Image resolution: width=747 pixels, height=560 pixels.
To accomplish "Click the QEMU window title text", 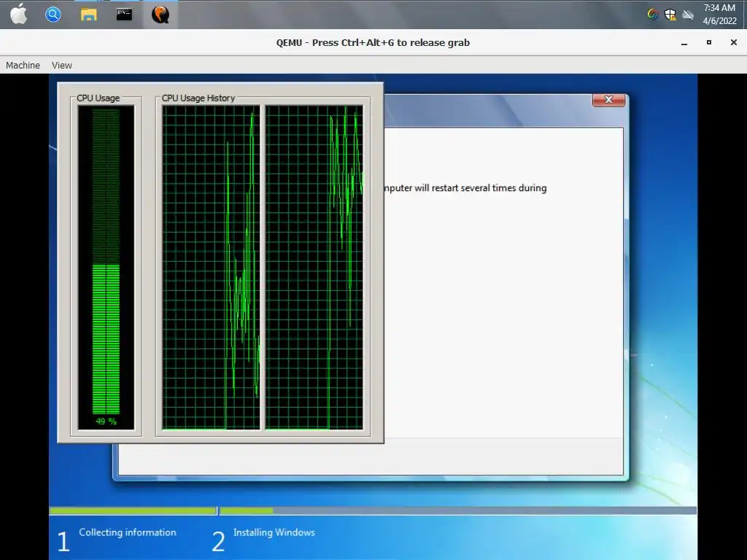I will 373,43.
